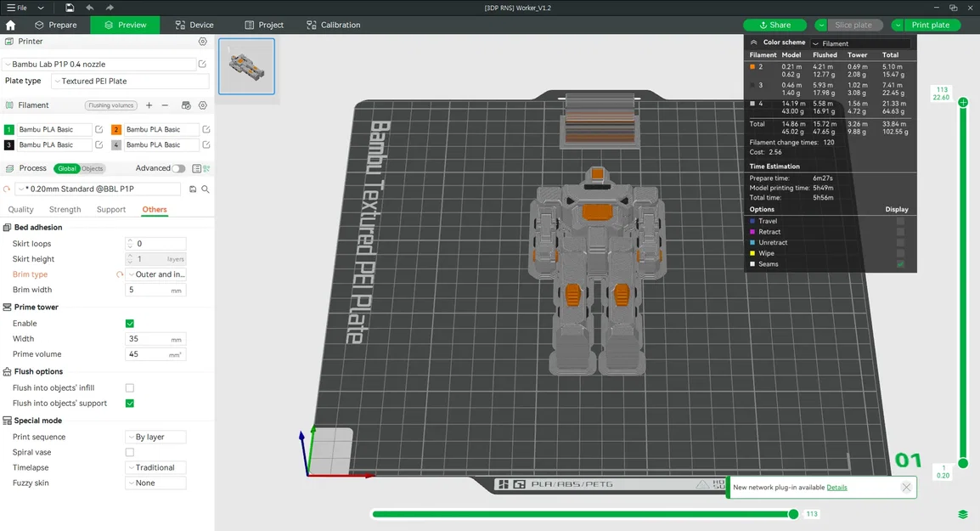Image resolution: width=980 pixels, height=531 pixels.
Task: Open the Strength settings tab
Action: 65,209
